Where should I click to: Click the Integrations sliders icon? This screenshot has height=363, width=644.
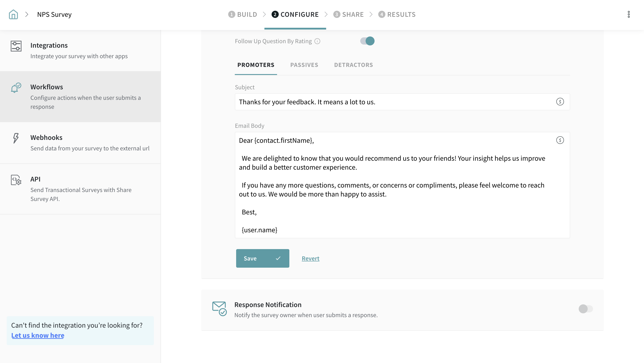[x=16, y=46]
